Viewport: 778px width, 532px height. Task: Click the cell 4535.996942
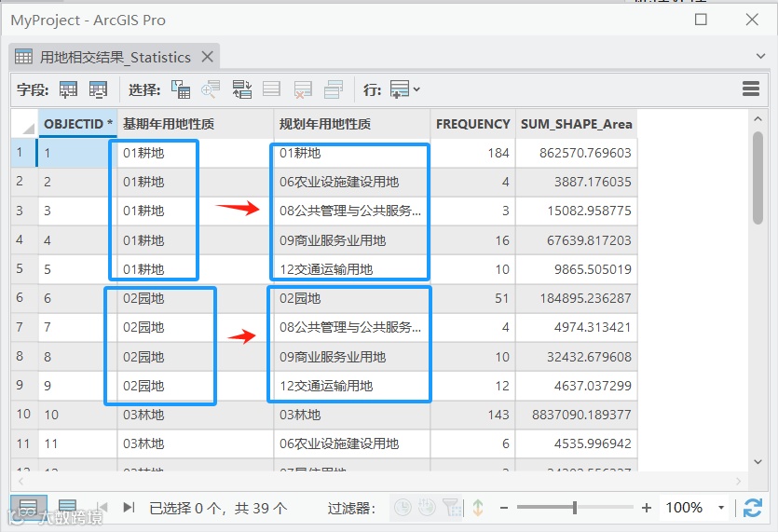[x=576, y=443]
